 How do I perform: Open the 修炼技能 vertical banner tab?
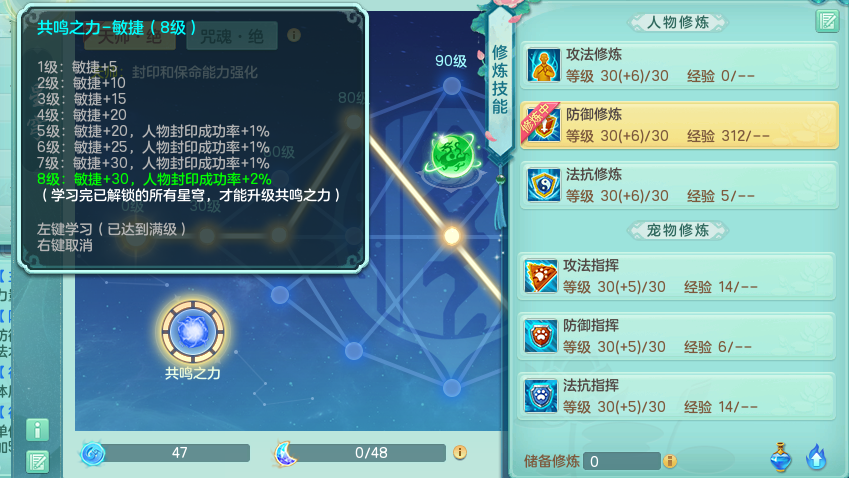pos(500,81)
